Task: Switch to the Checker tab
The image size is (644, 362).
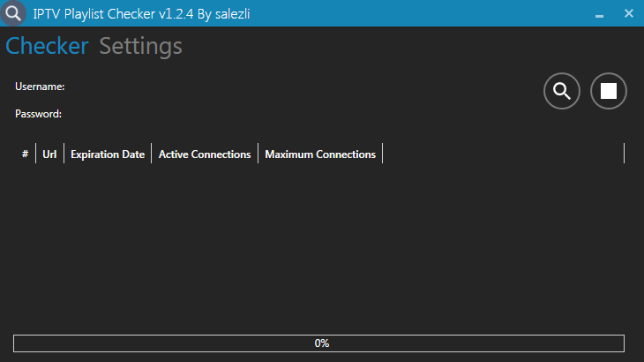Action: click(x=47, y=46)
